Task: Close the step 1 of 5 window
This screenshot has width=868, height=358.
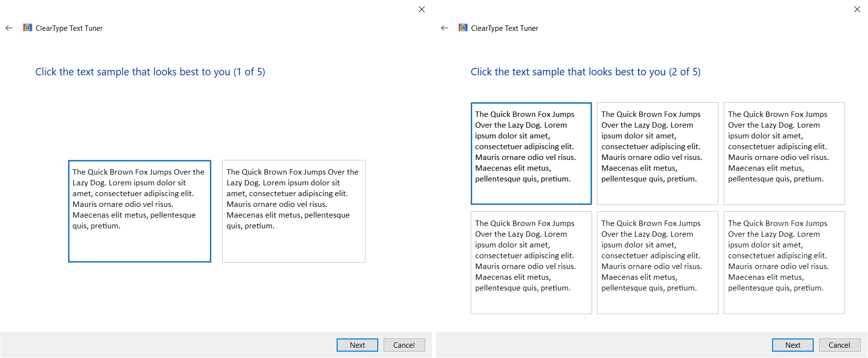Action: point(422,9)
